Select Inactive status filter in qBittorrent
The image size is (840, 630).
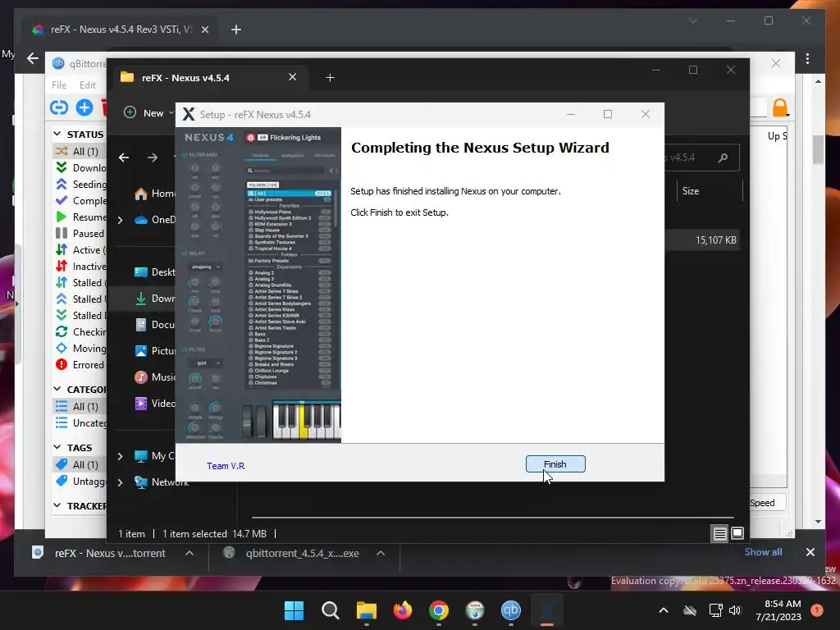click(x=80, y=267)
